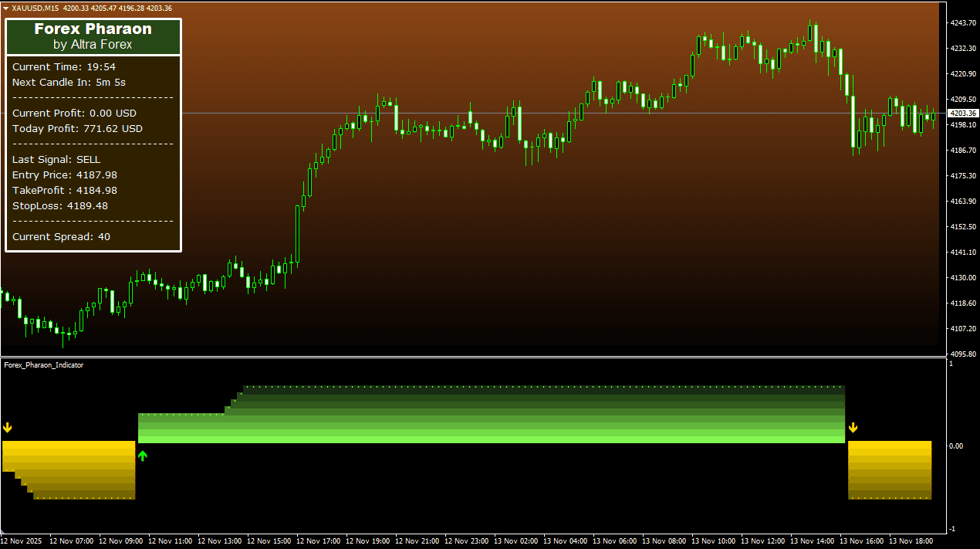The width and height of the screenshot is (980, 549).
Task: Click the yellow sell arrow near 13 Nov 16:00
Action: click(853, 427)
